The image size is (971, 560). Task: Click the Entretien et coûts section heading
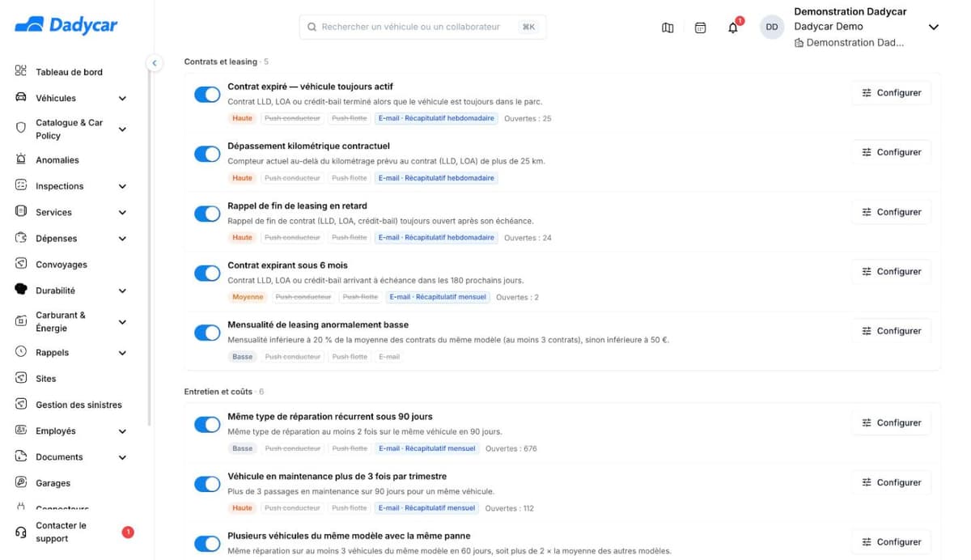point(218,392)
